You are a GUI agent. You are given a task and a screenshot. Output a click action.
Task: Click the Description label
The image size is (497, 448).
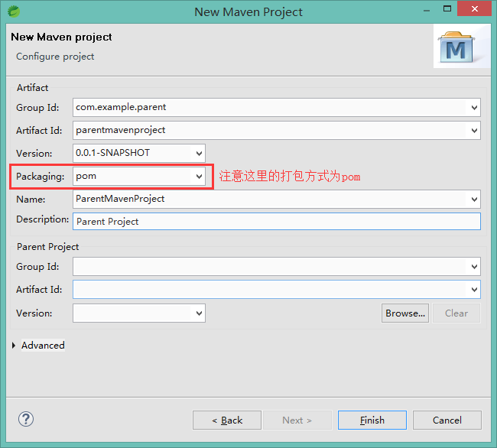click(43, 219)
